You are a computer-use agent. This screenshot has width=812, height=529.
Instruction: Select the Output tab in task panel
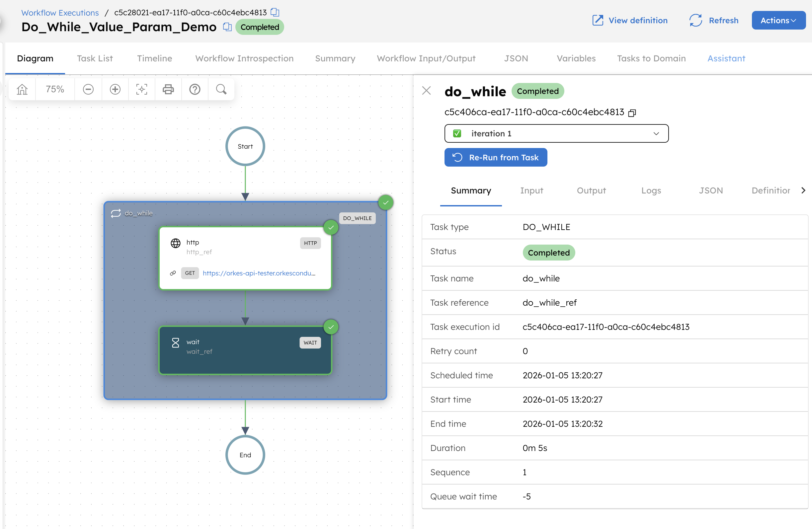tap(591, 190)
